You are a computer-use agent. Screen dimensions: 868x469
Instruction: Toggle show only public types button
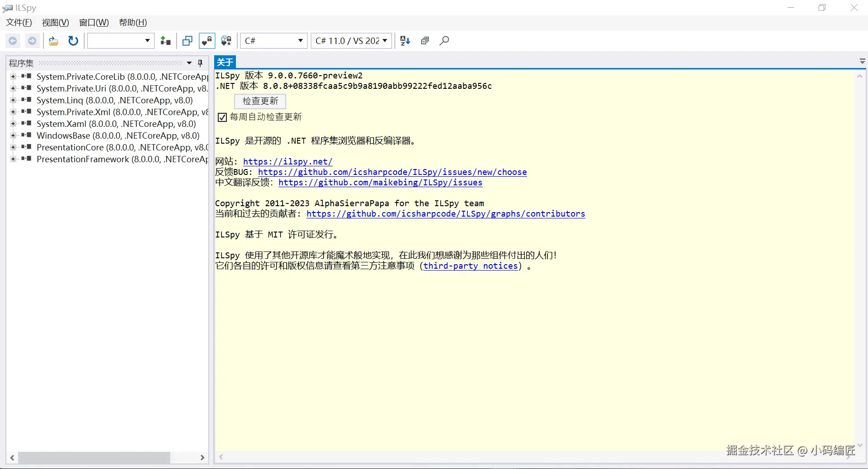187,41
